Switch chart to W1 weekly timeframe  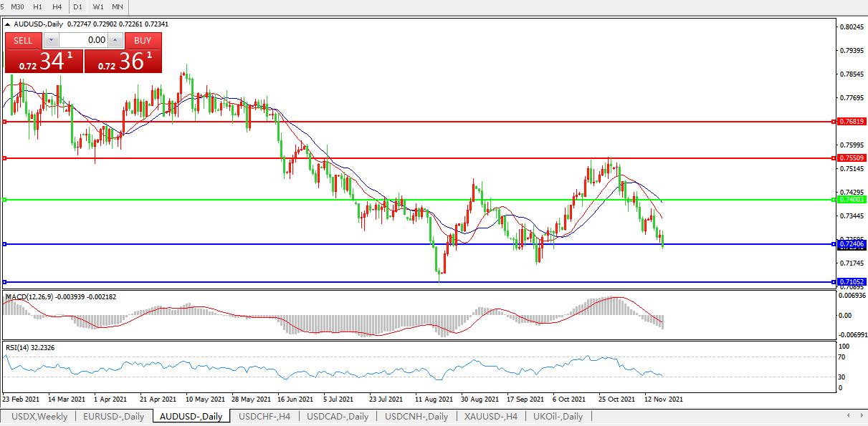[x=98, y=6]
